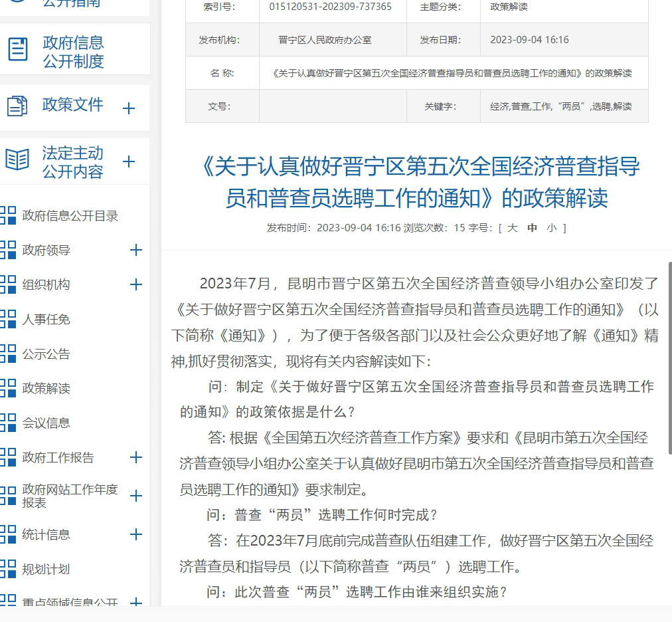672x622 pixels.
Task: Open 政府网站工作年度报表 link
Action: pos(70,496)
